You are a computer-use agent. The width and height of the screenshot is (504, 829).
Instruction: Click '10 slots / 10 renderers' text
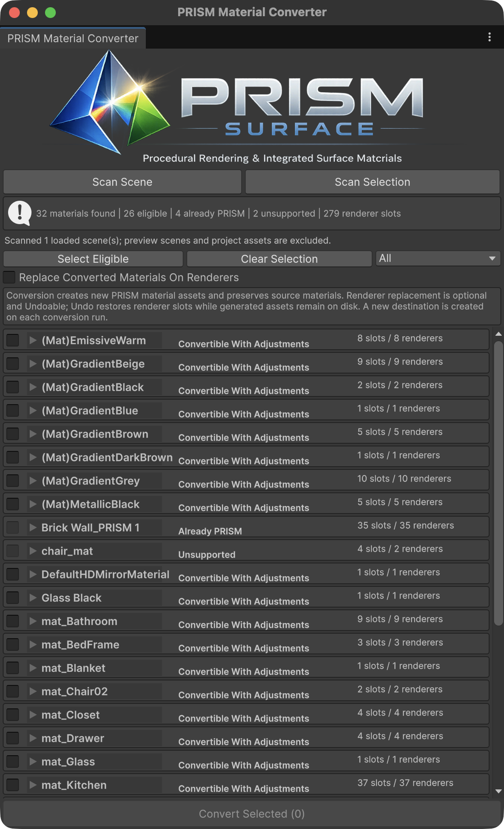coord(404,478)
